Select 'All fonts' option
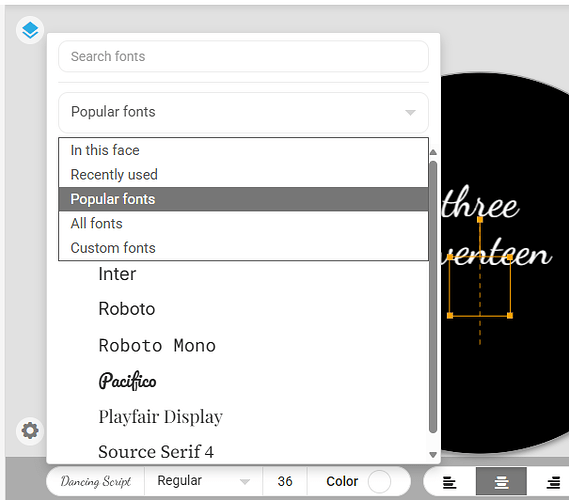 pos(243,224)
